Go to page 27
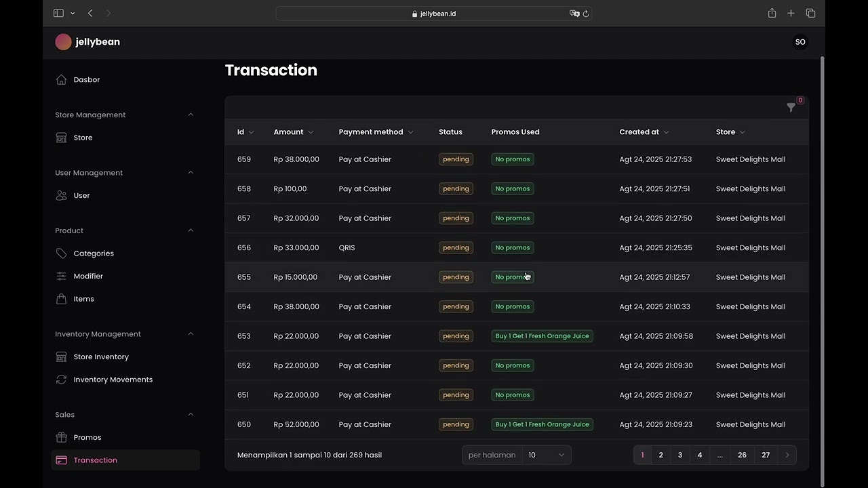Image resolution: width=868 pixels, height=488 pixels. pyautogui.click(x=766, y=455)
